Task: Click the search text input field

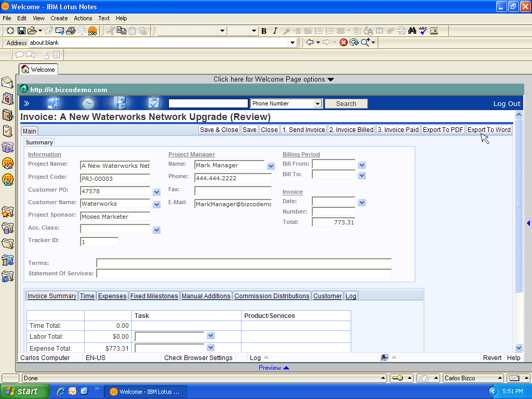Action: (208, 103)
